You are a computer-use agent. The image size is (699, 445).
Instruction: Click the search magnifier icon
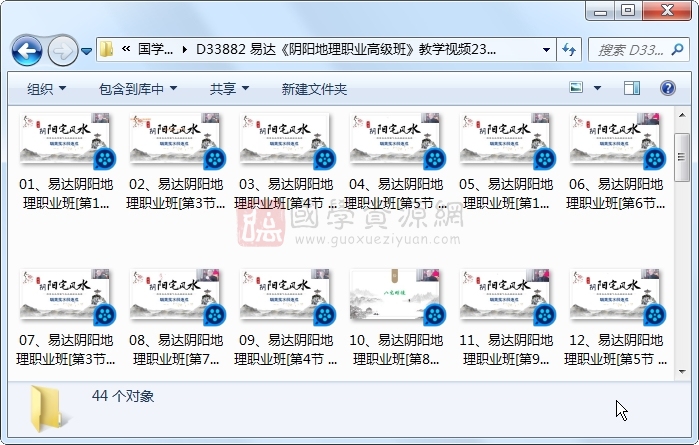click(677, 49)
